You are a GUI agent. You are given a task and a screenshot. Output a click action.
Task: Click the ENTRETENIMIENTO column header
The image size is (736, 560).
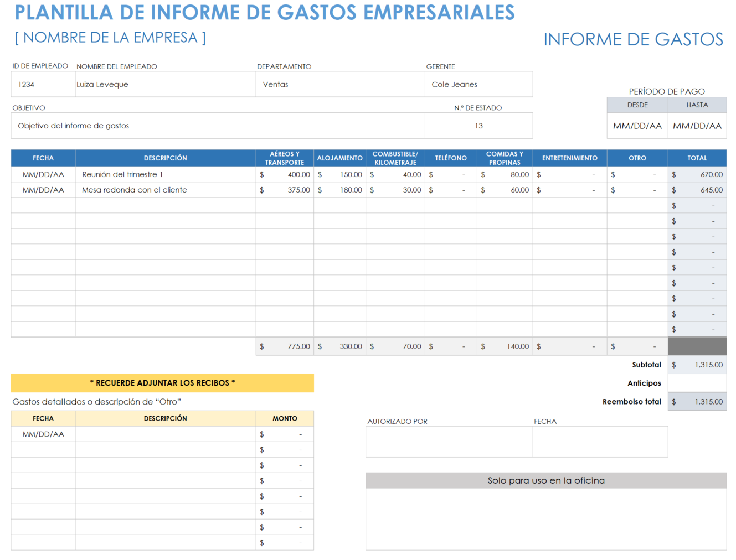570,158
